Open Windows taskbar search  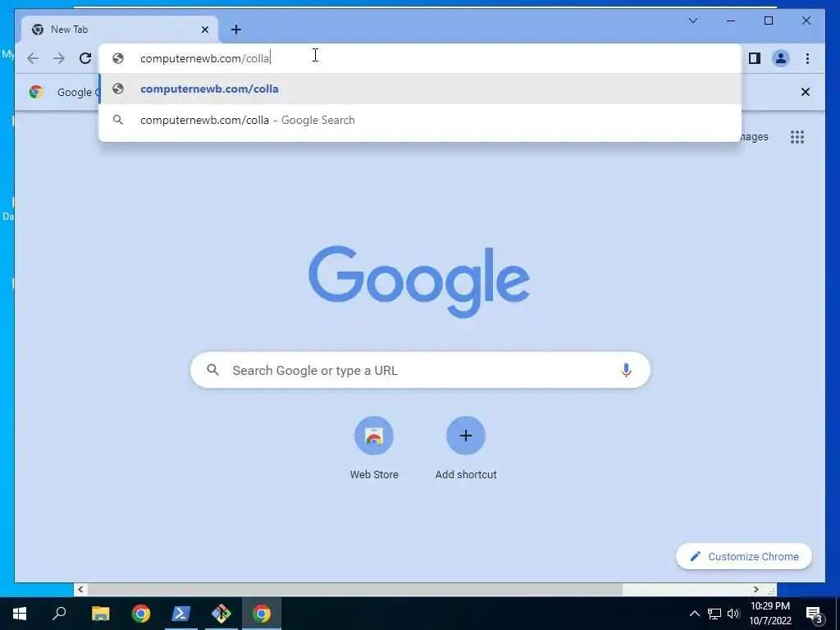click(59, 614)
